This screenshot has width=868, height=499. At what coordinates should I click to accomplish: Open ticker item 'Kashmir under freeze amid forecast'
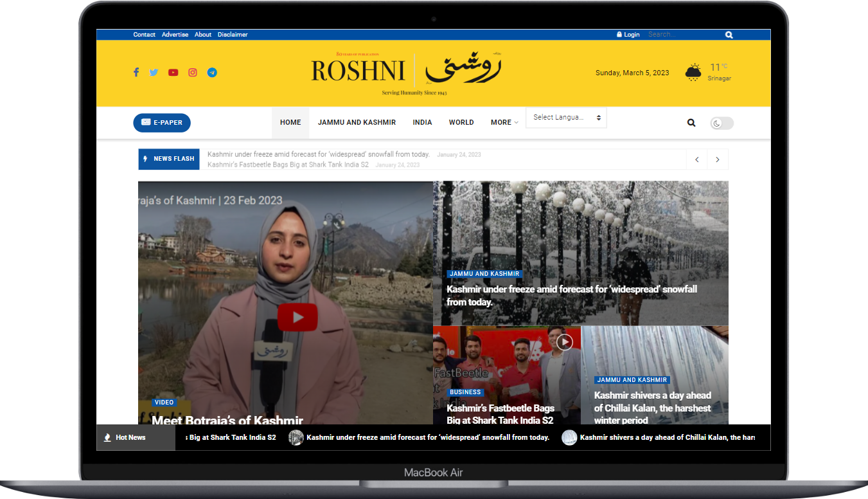(x=428, y=437)
